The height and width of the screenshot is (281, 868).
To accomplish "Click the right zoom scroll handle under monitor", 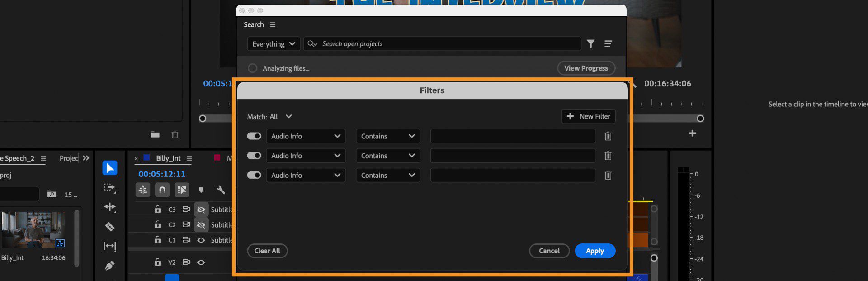I will tap(700, 119).
